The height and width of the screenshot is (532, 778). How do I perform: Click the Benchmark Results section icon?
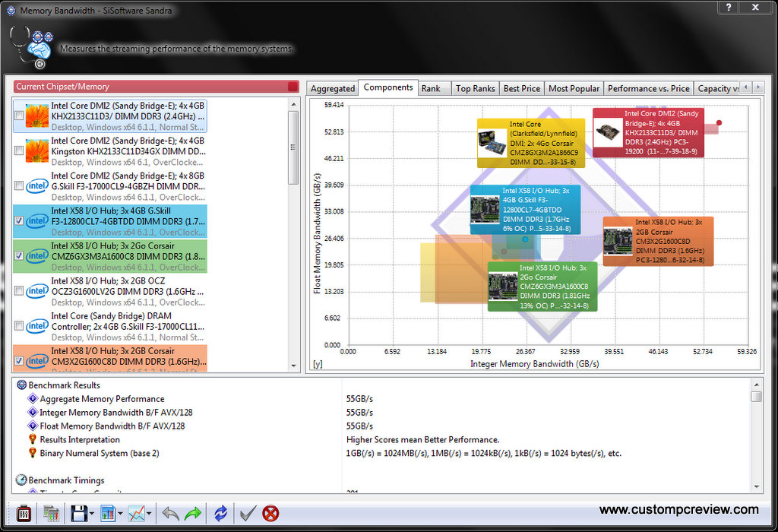click(22, 385)
